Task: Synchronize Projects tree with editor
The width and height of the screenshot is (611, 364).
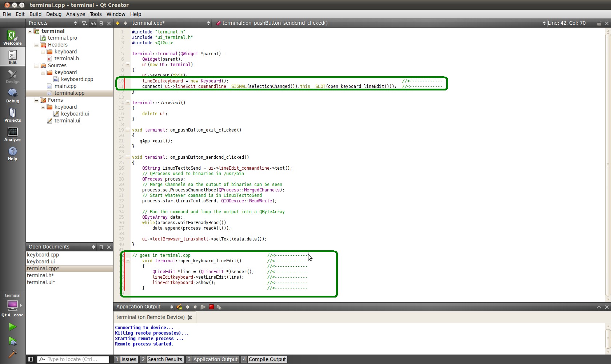Action: coord(93,23)
